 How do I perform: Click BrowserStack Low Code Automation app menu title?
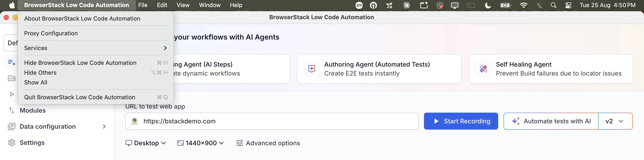[76, 5]
